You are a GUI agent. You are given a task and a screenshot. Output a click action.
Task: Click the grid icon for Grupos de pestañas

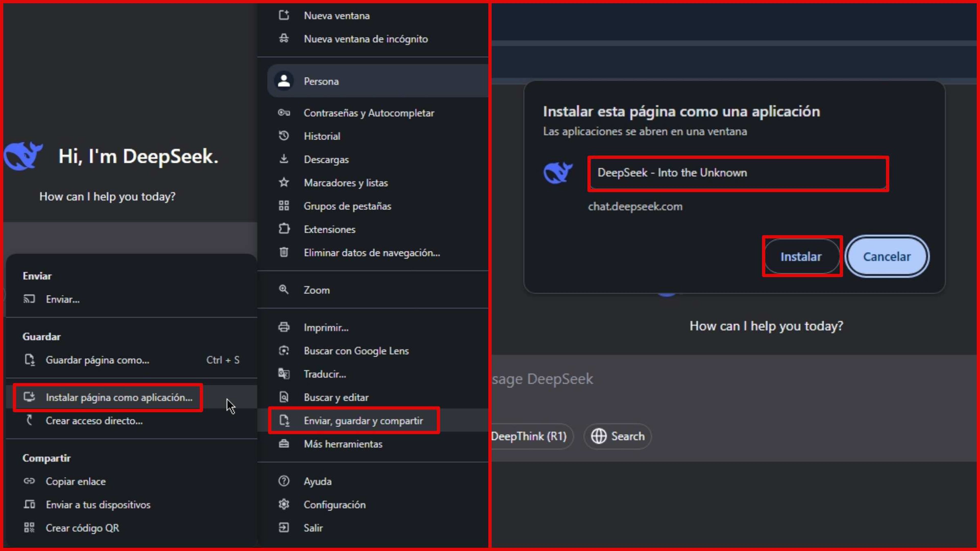click(x=284, y=206)
